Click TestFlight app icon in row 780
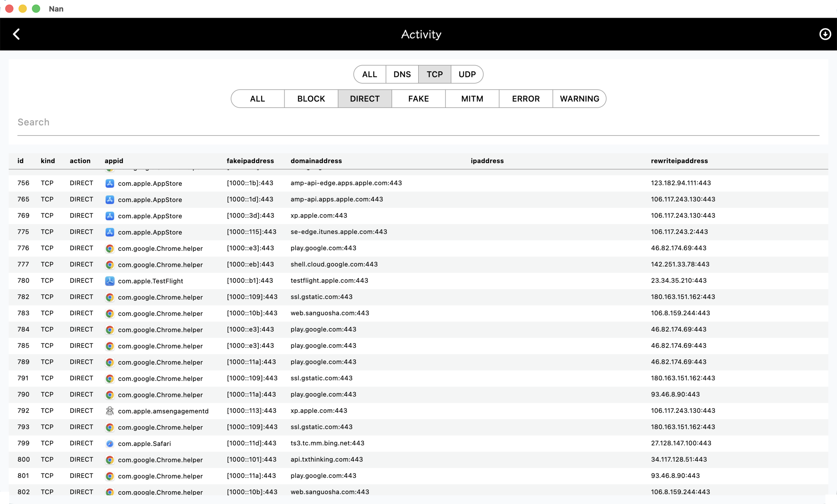This screenshot has width=837, height=504. point(109,281)
